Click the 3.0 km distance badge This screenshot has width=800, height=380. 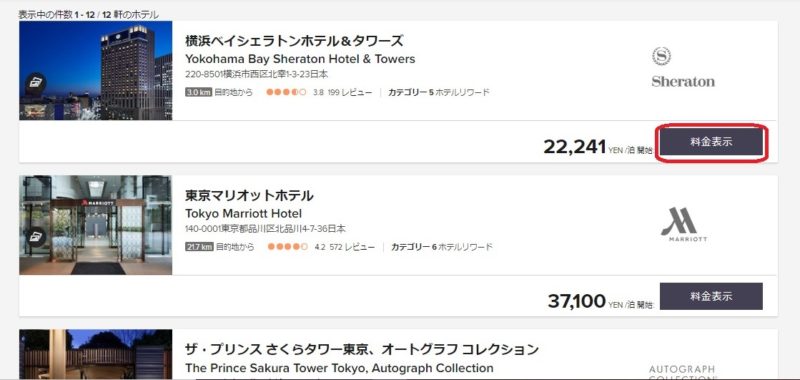(198, 93)
